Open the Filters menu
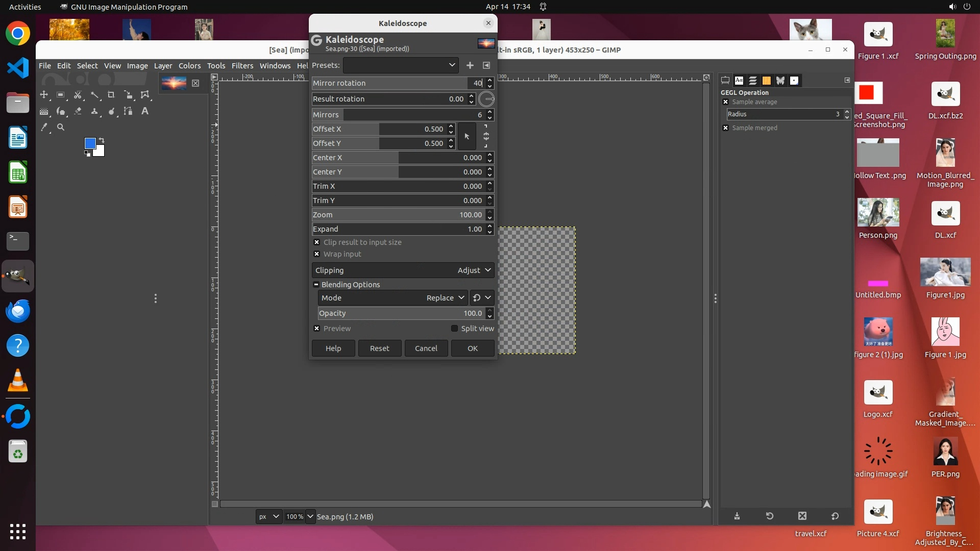Image resolution: width=980 pixels, height=551 pixels. tap(242, 66)
